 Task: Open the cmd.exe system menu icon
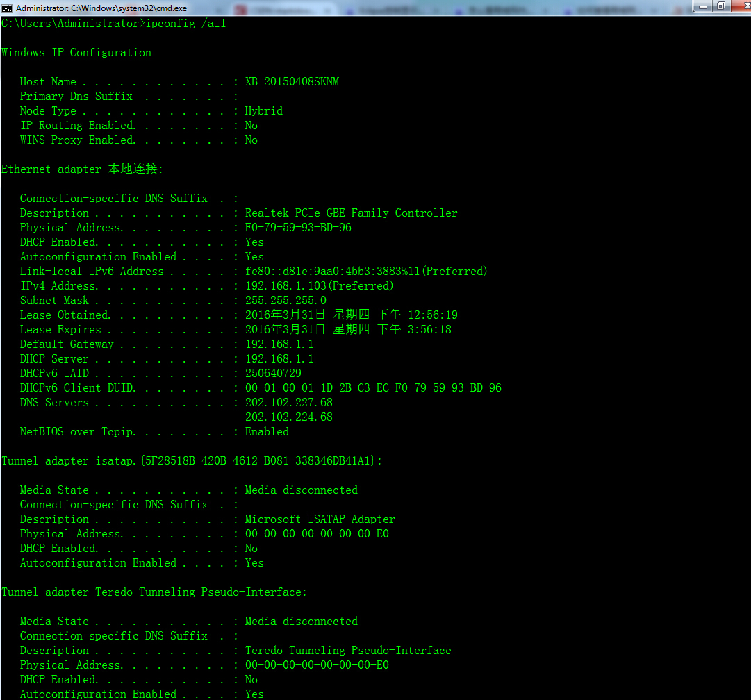click(7, 8)
